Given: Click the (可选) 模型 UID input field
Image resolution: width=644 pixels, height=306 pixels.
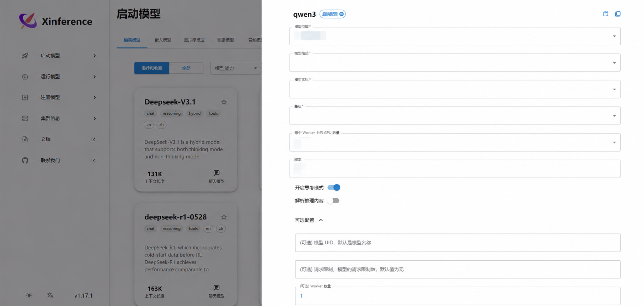Looking at the screenshot, I should coord(458,243).
